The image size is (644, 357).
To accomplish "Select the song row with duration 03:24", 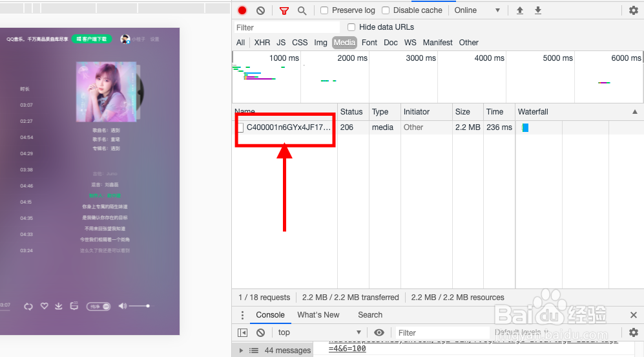I will (x=26, y=250).
